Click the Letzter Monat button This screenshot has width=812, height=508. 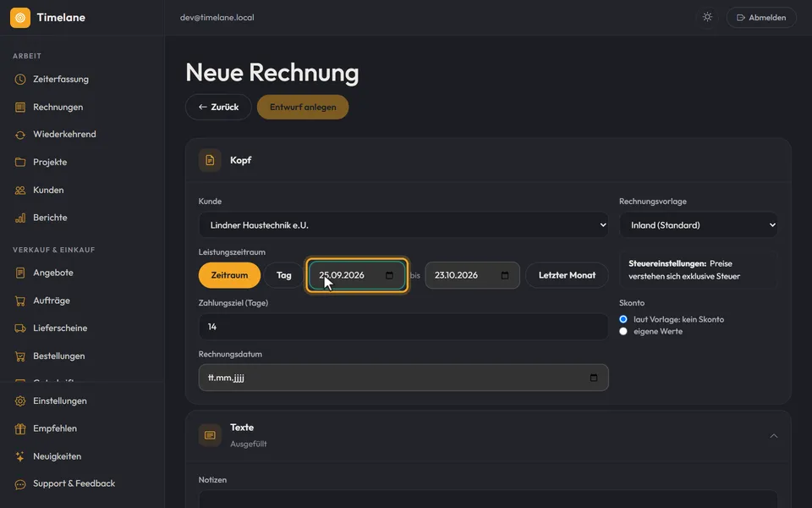click(x=567, y=275)
